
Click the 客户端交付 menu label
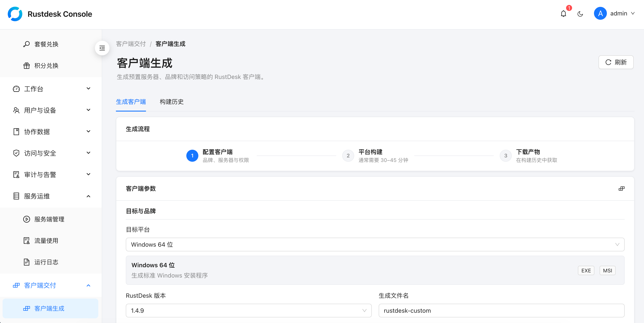click(40, 285)
